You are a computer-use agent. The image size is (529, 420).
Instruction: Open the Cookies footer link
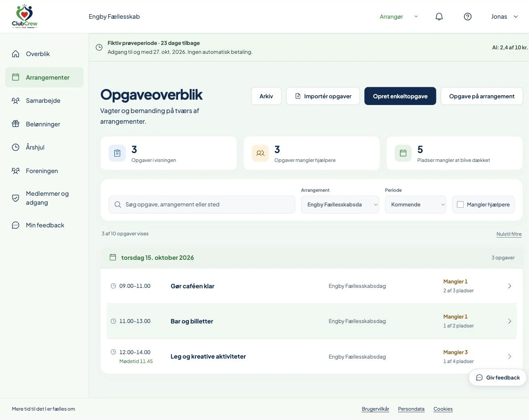pyautogui.click(x=443, y=409)
